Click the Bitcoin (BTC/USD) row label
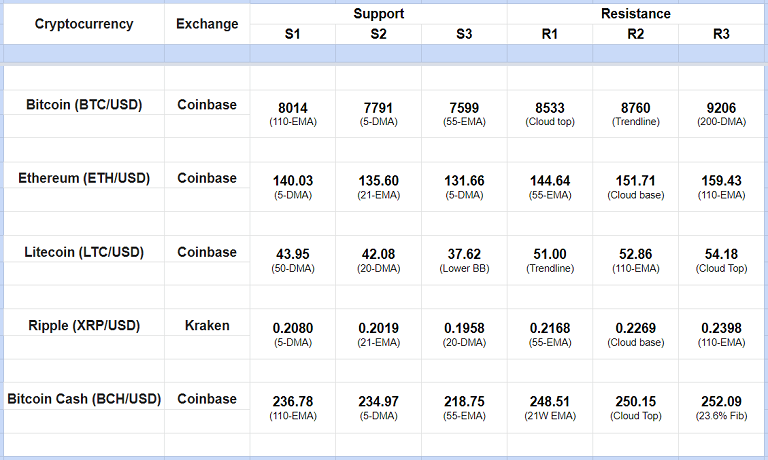The width and height of the screenshot is (768, 460). tap(83, 104)
